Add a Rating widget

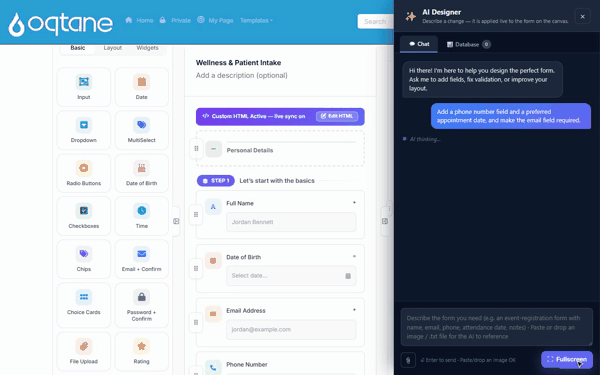(x=142, y=352)
